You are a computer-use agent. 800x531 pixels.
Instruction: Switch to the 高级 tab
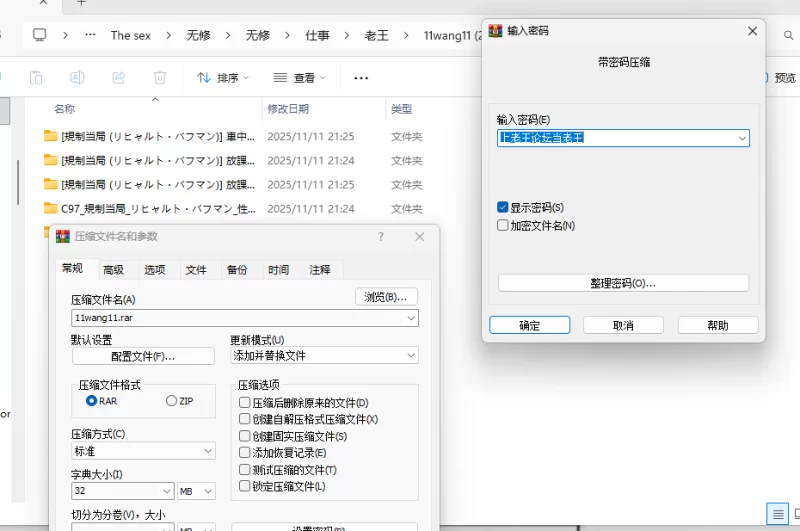[113, 270]
